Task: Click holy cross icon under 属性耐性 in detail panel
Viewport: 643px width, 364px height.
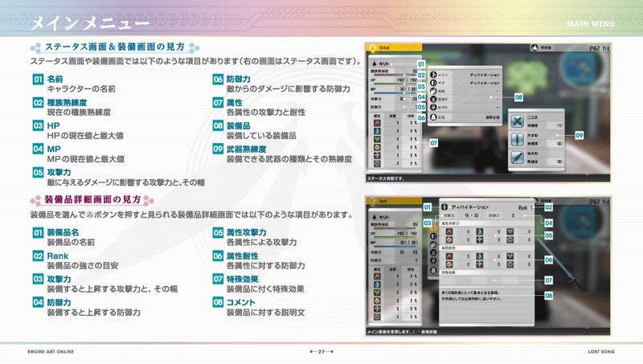Action: [479, 264]
